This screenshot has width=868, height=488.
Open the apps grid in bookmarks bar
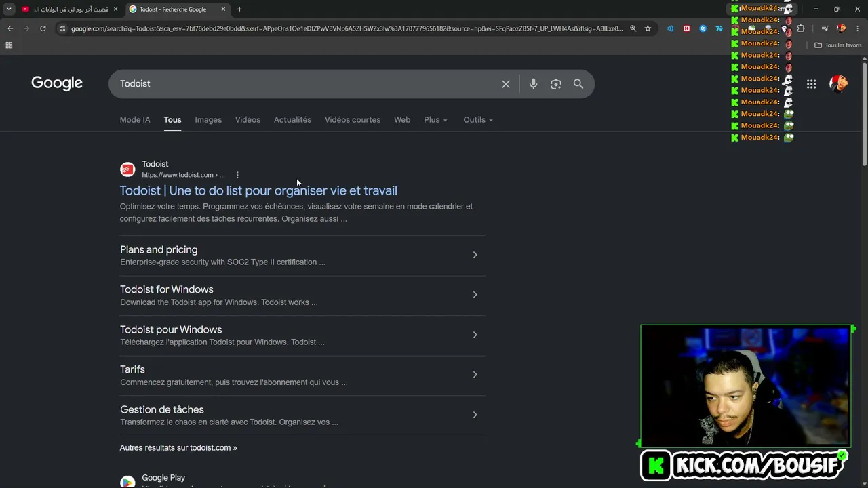pyautogui.click(x=9, y=45)
